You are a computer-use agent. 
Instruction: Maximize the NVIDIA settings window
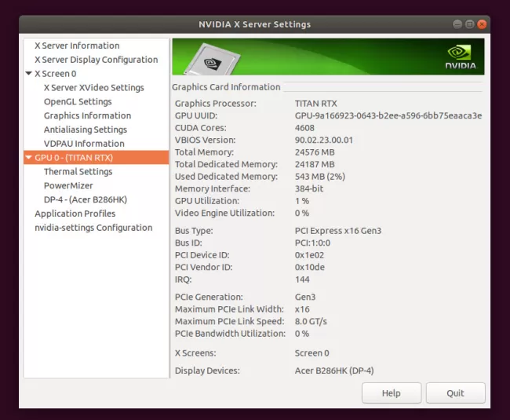point(470,24)
